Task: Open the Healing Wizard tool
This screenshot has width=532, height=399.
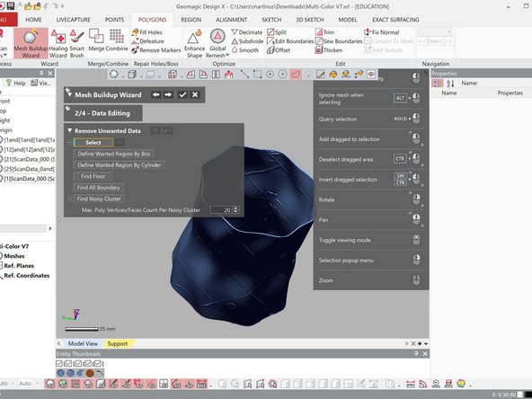Action: (x=58, y=43)
